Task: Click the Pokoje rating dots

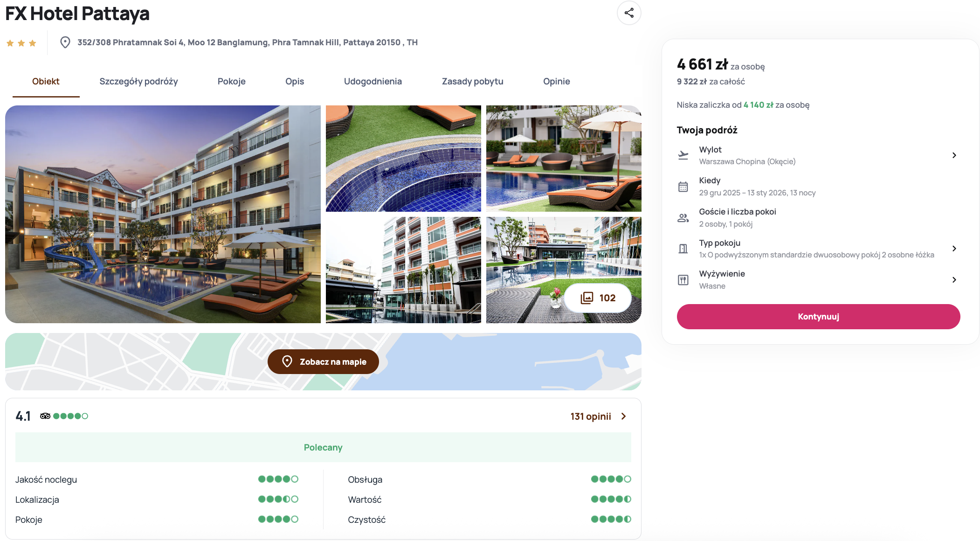Action: (x=278, y=519)
